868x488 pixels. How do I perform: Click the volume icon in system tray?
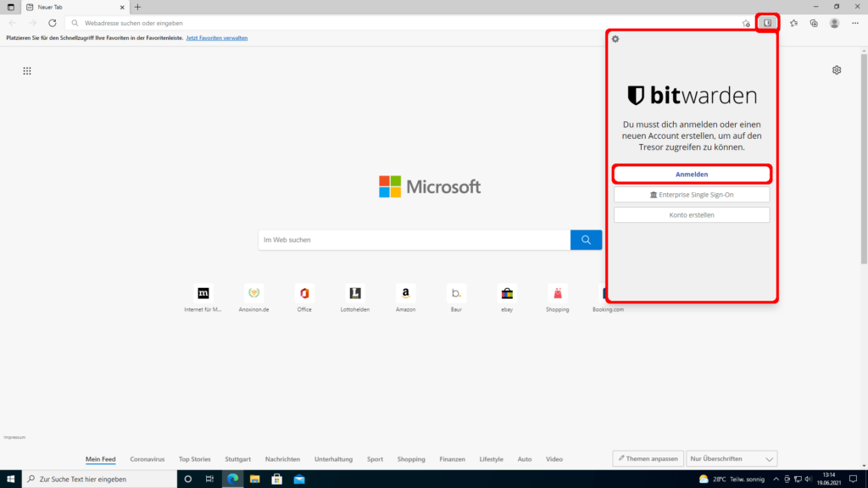tap(808, 480)
